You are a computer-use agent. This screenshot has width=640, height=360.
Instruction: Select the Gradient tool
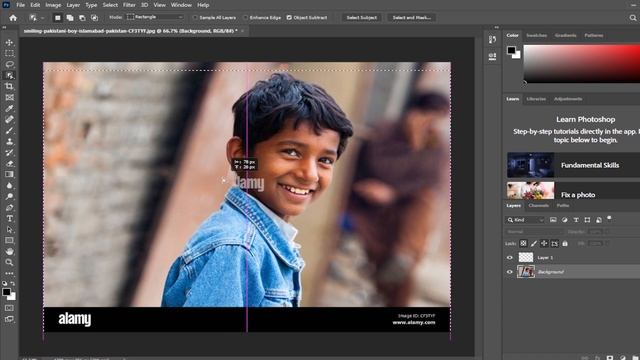coord(9,175)
